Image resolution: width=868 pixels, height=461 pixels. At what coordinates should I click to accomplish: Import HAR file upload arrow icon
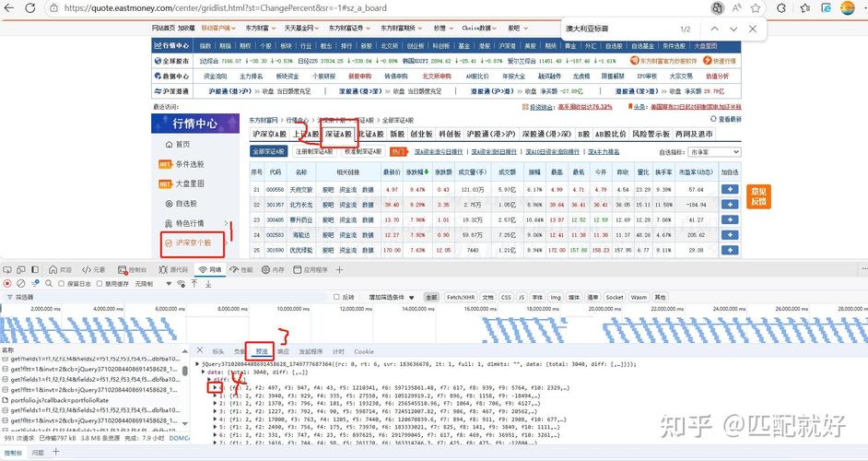[x=194, y=283]
